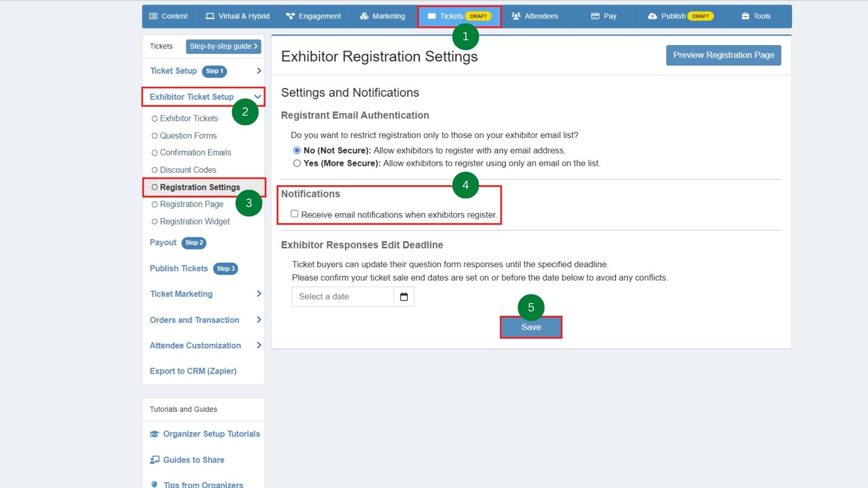Image resolution: width=868 pixels, height=488 pixels.
Task: Click the Content icon in the top navigation
Action: 153,16
